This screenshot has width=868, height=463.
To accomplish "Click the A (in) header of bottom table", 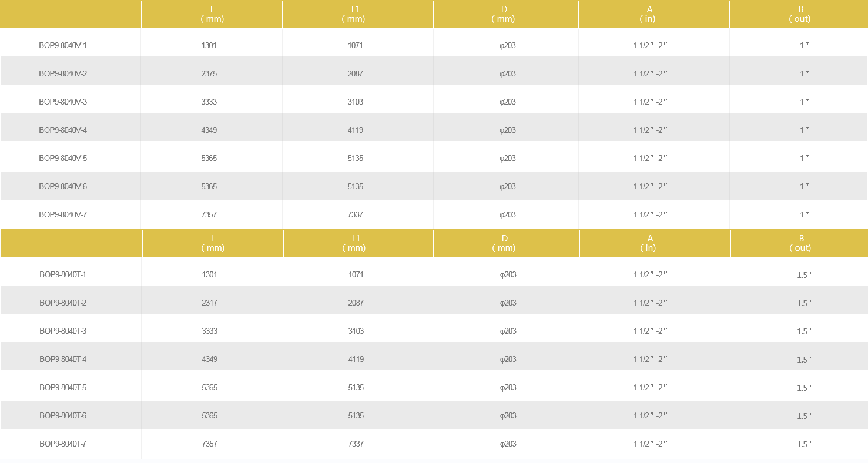I will coord(650,243).
